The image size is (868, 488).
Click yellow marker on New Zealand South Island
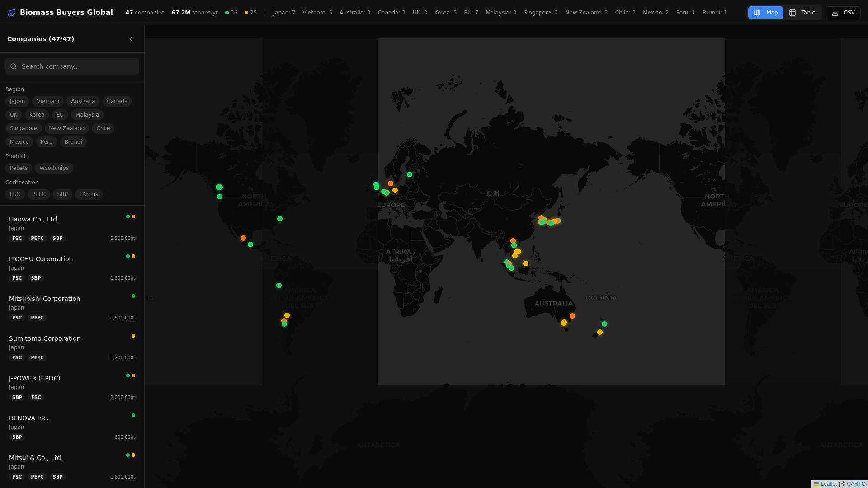(x=600, y=332)
